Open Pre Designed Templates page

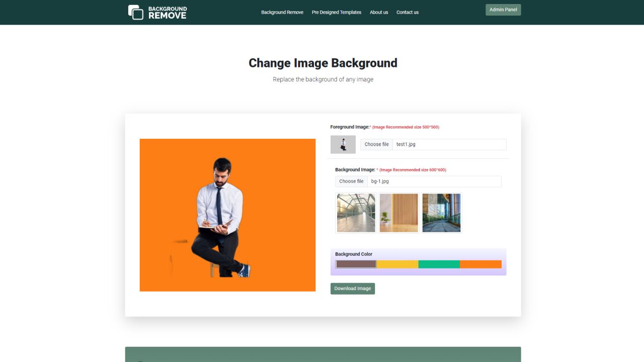[x=336, y=12]
